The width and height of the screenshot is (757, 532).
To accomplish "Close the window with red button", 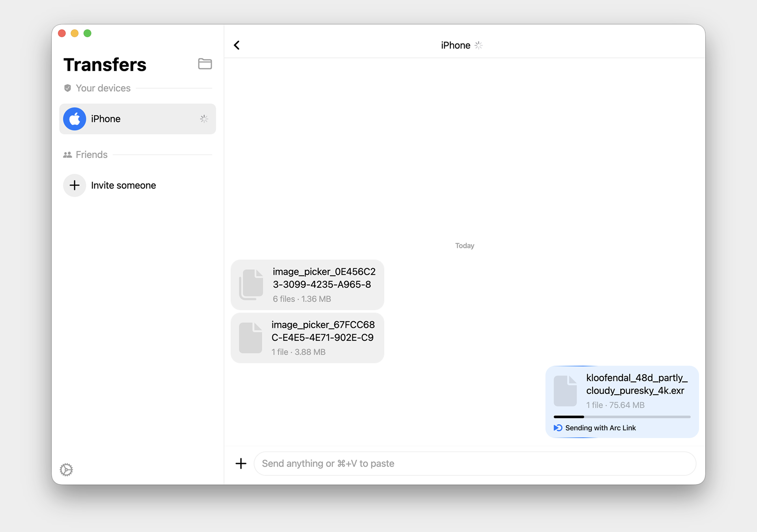I will (x=62, y=33).
